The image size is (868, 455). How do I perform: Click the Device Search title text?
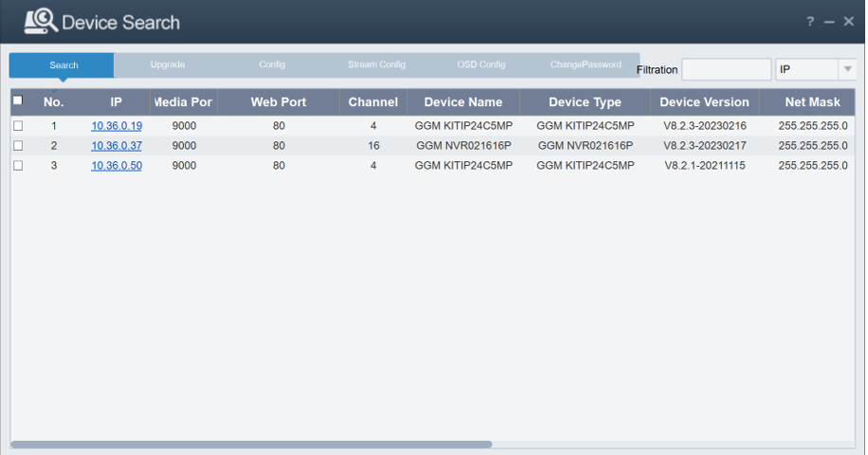click(x=120, y=23)
